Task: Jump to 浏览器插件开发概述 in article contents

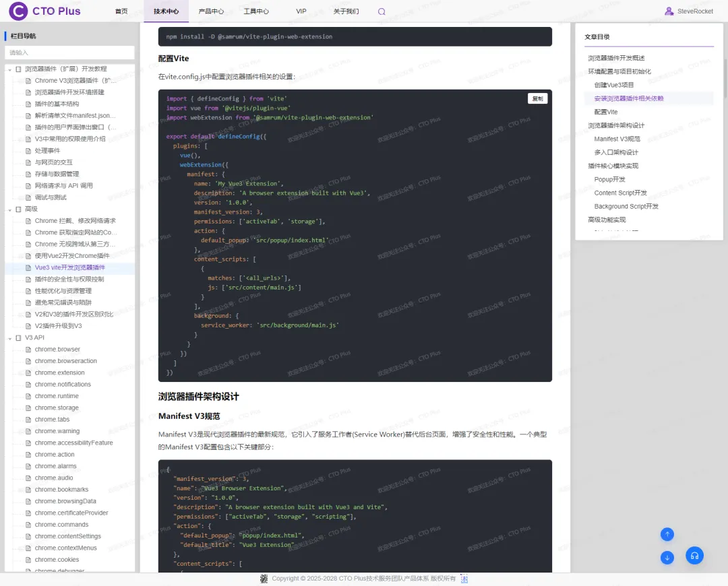Action: point(616,58)
